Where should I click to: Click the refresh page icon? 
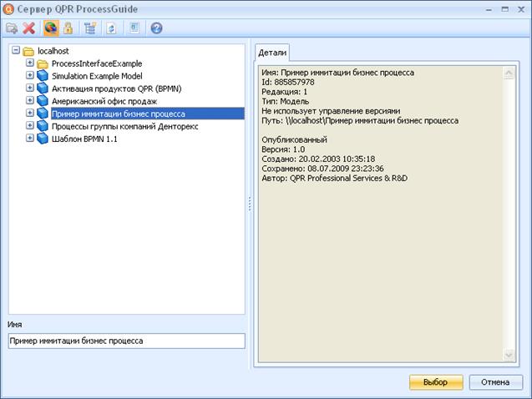click(x=111, y=28)
